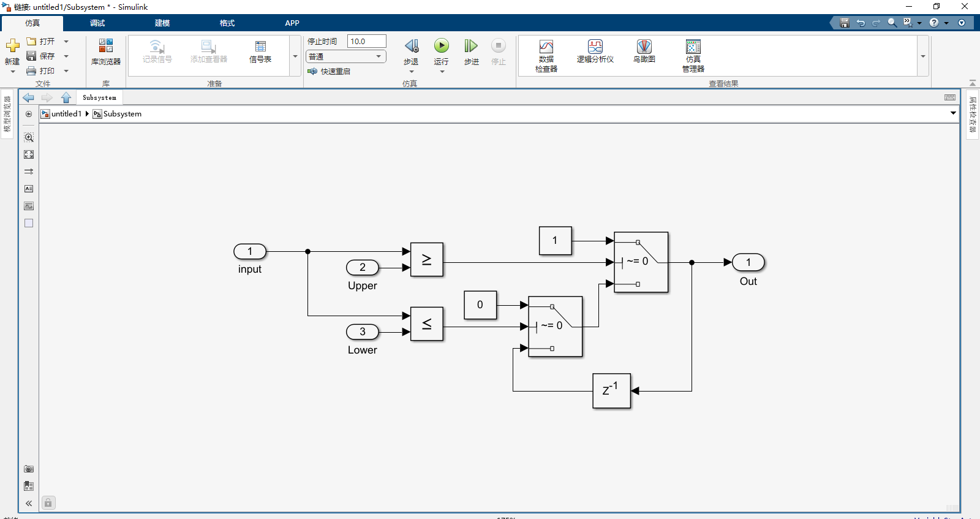Select the Lower inport block
The height and width of the screenshot is (519, 980).
point(363,331)
